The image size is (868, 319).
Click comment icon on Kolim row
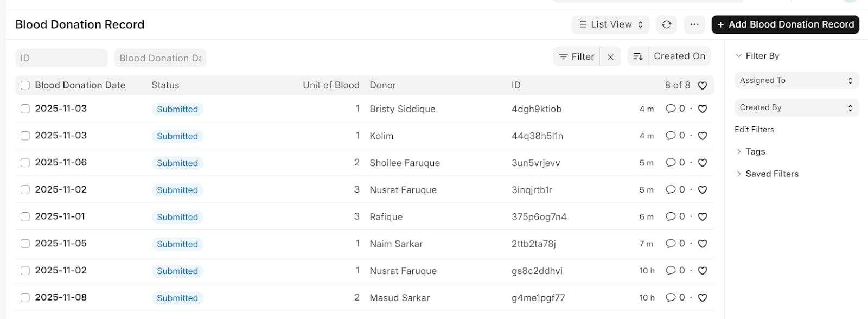(x=671, y=136)
